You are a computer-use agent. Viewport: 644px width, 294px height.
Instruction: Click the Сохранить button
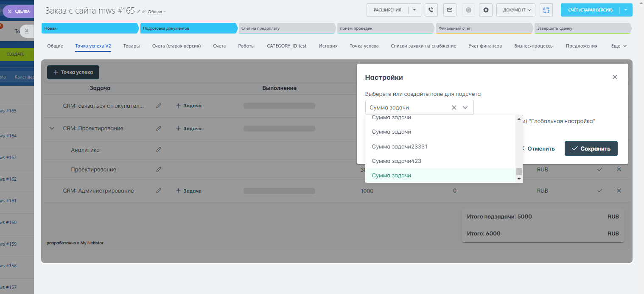point(591,148)
